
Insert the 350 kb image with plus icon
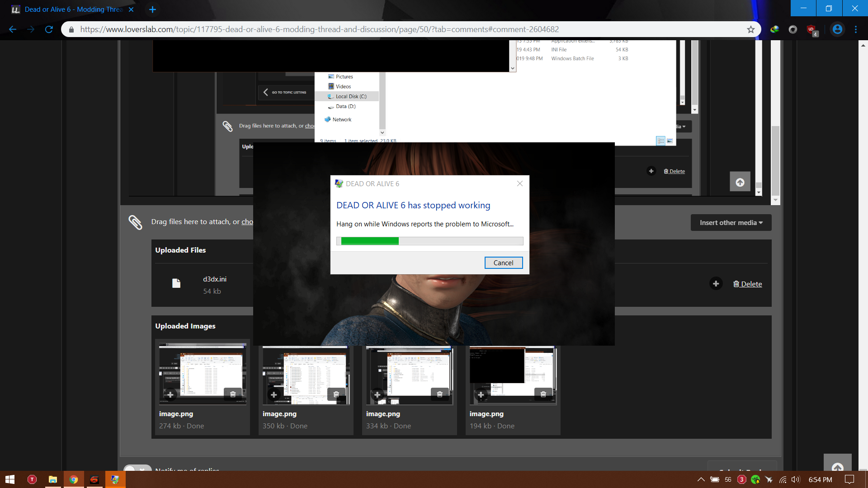click(x=274, y=394)
